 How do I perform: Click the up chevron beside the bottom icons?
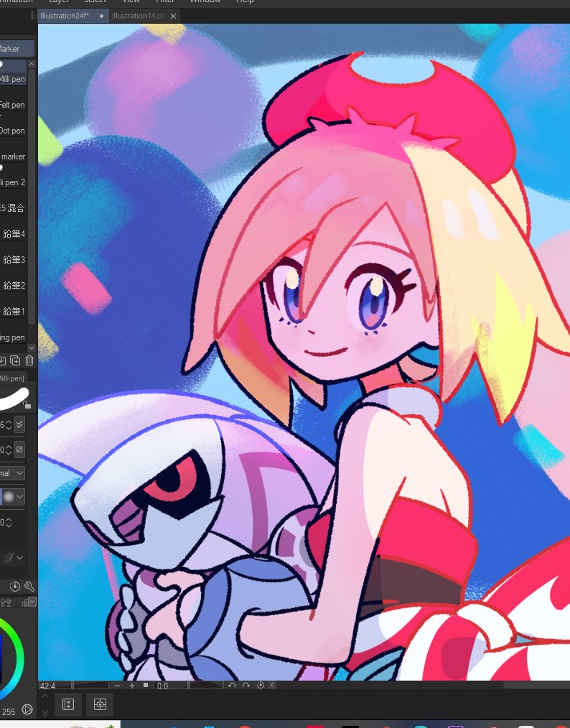tap(45, 697)
